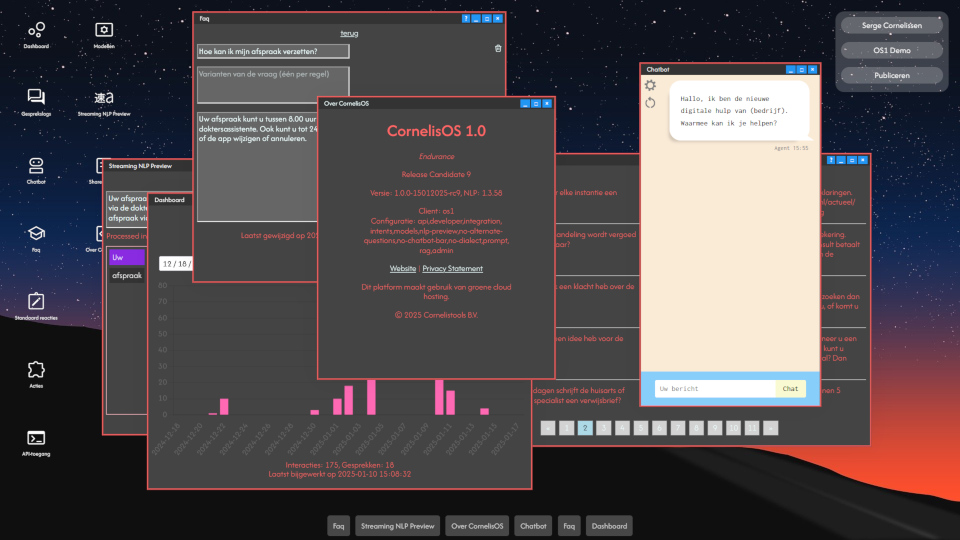This screenshot has width=960, height=540.
Task: Open the Website link
Action: [x=403, y=269]
